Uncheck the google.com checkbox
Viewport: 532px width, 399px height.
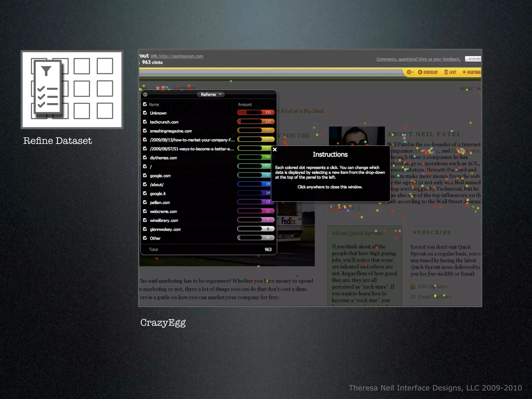(145, 175)
